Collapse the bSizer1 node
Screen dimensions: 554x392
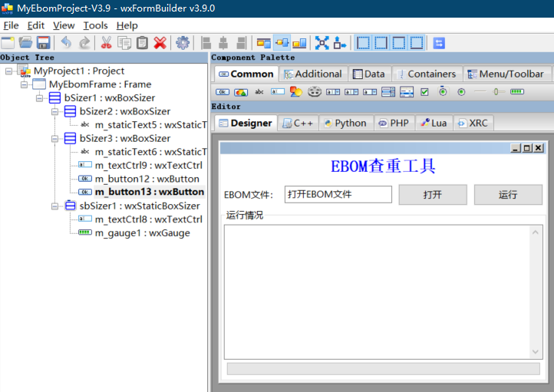40,98
